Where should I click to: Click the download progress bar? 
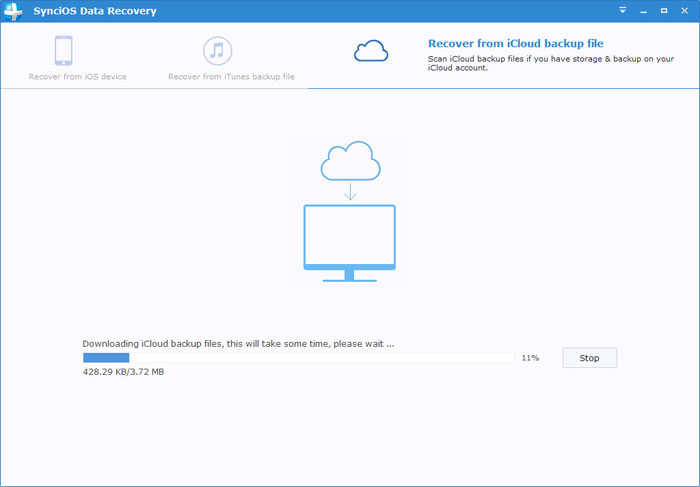(x=299, y=358)
